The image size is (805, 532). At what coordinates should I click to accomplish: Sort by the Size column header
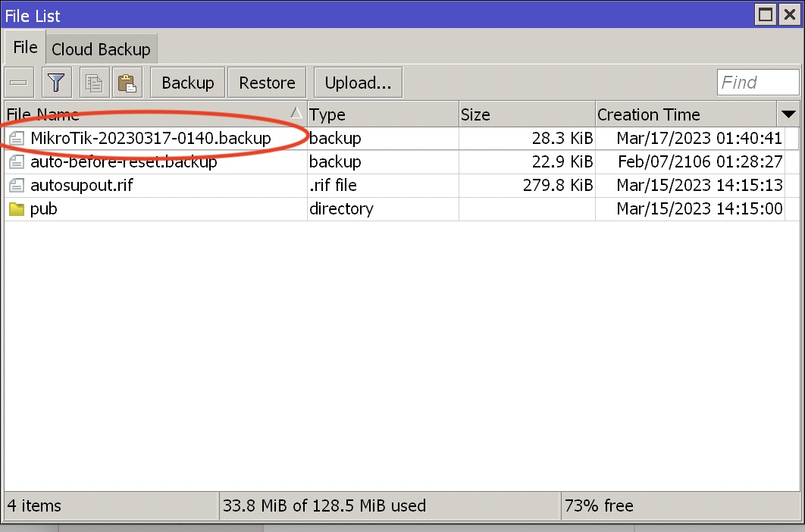click(528, 114)
